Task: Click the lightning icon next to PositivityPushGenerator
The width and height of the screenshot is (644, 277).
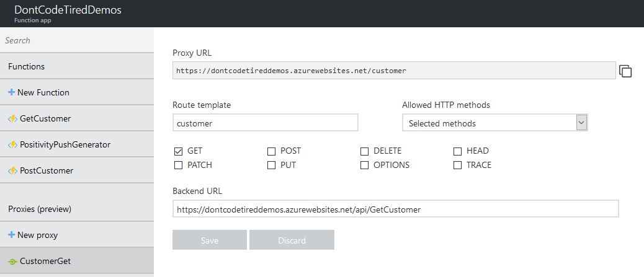Action: 13,145
